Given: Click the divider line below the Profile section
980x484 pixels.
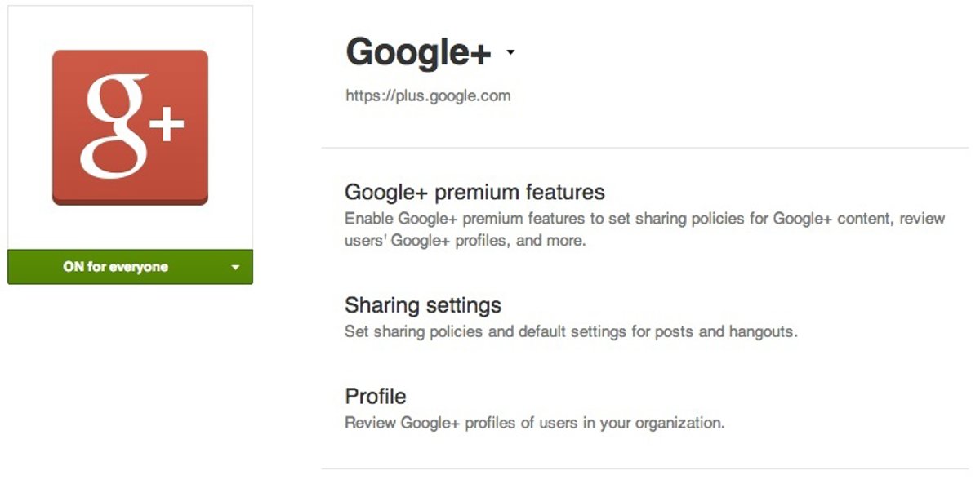Looking at the screenshot, I should (644, 468).
